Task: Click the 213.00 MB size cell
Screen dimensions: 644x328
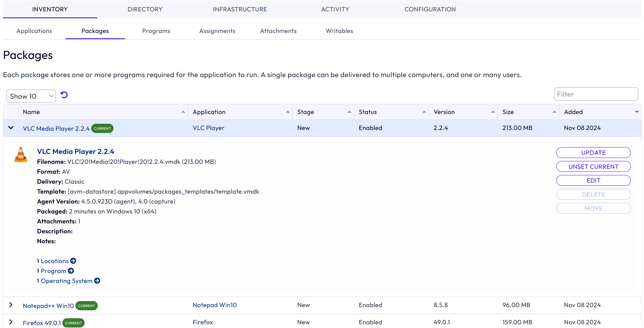Action: pyautogui.click(x=517, y=128)
